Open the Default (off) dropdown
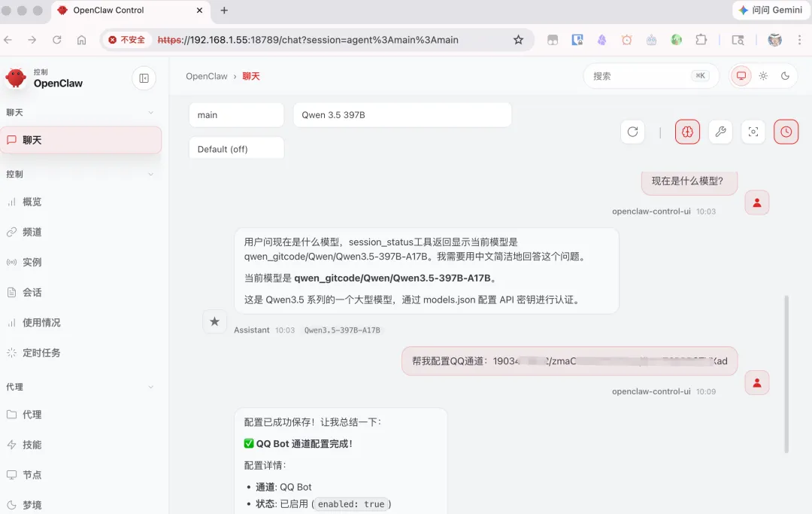812x514 pixels. point(237,149)
